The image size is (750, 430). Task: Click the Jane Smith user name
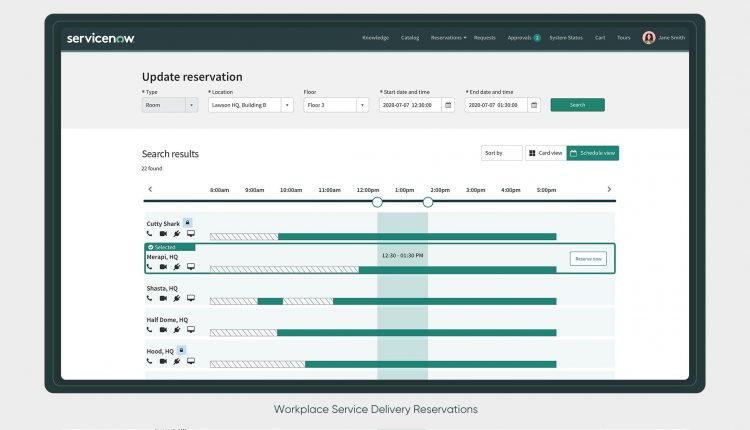(x=672, y=38)
